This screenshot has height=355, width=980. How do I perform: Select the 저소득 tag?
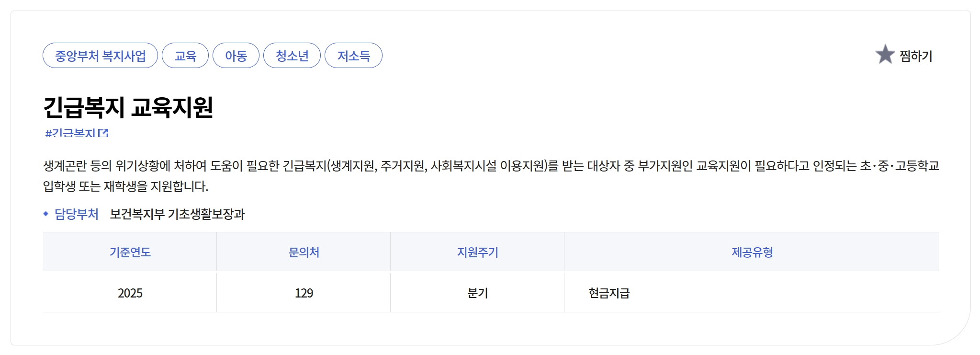353,56
